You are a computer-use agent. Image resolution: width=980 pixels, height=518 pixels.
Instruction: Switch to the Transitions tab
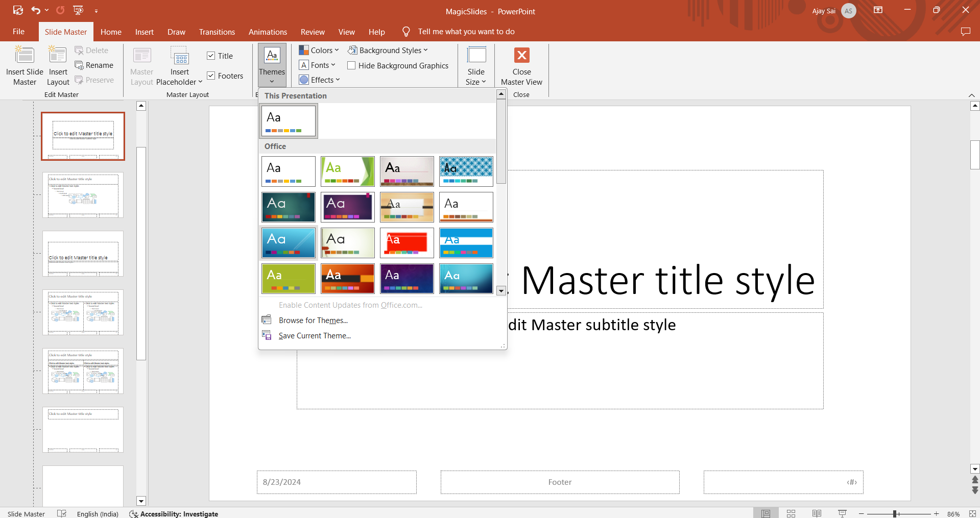coord(217,32)
